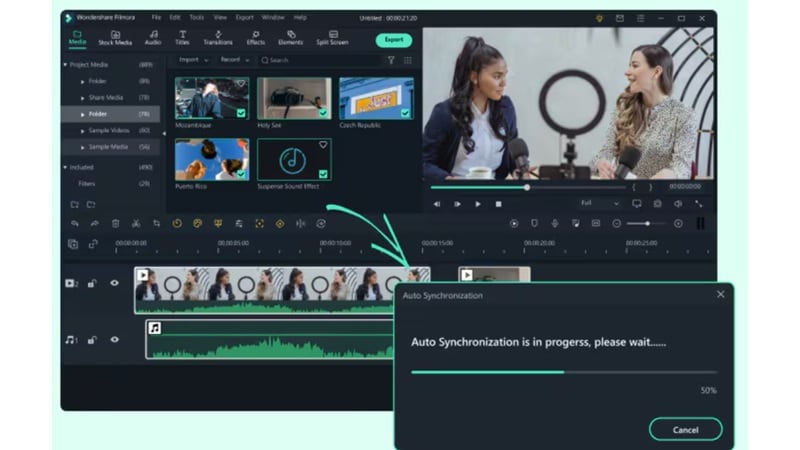800x450 pixels.
Task: Open the Import dropdown
Action: 193,60
